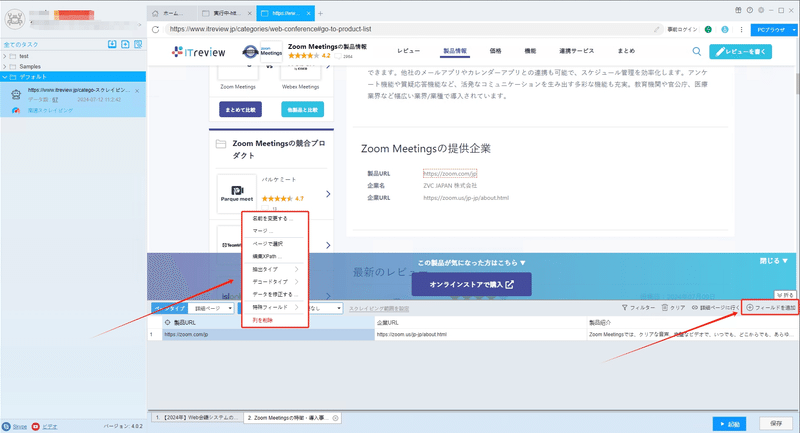This screenshot has width=800, height=433.
Task: Switch to the 連携サービス site tab
Action: 577,51
